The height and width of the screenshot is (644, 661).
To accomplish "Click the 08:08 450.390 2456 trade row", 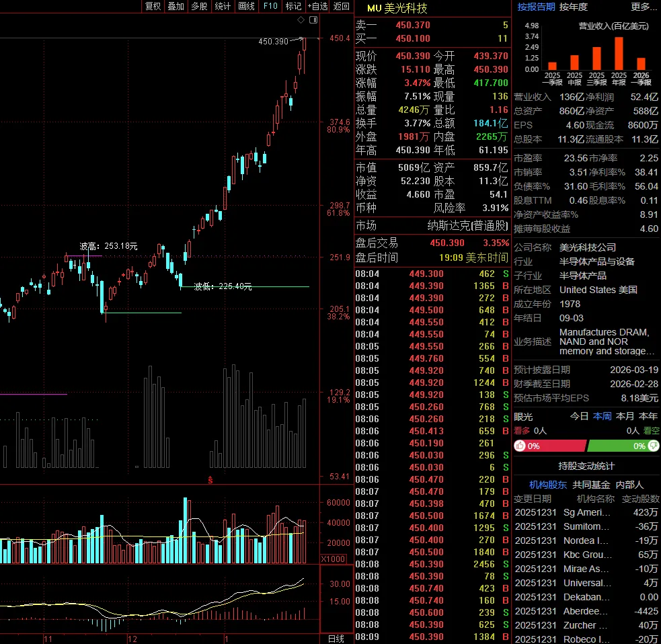I will click(432, 565).
